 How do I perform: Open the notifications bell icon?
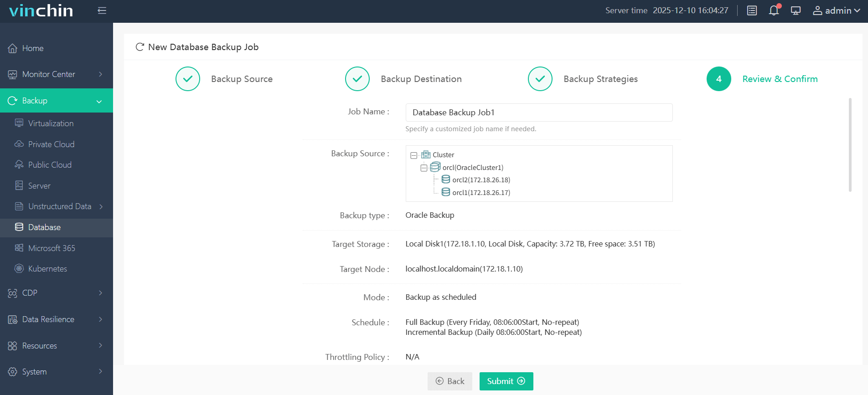click(x=774, y=10)
